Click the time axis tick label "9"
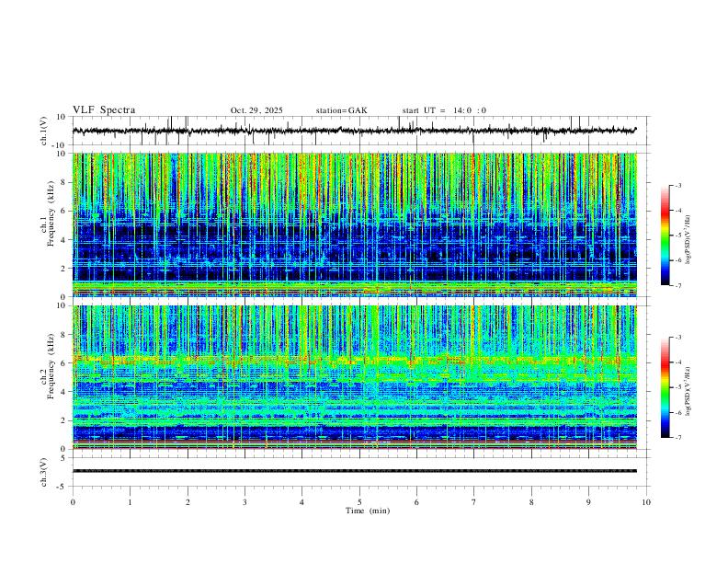The height and width of the screenshot is (563, 728). click(588, 502)
